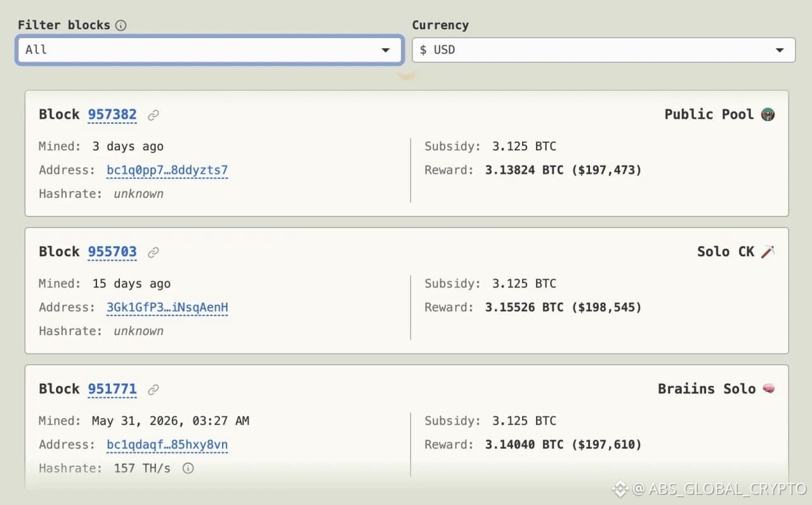
Task: Click the Public Pool label
Action: click(x=709, y=114)
